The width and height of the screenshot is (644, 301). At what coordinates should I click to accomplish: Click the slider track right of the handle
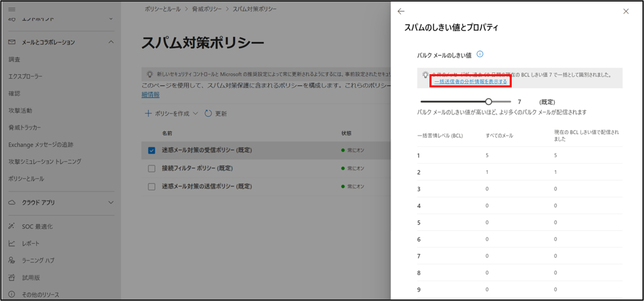(502, 102)
